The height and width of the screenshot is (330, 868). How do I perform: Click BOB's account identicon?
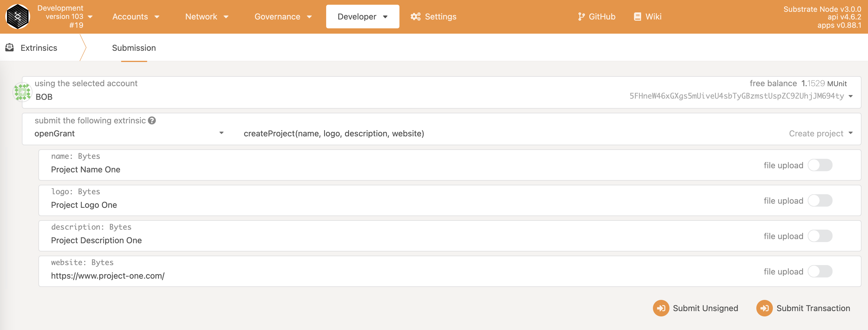pos(22,92)
